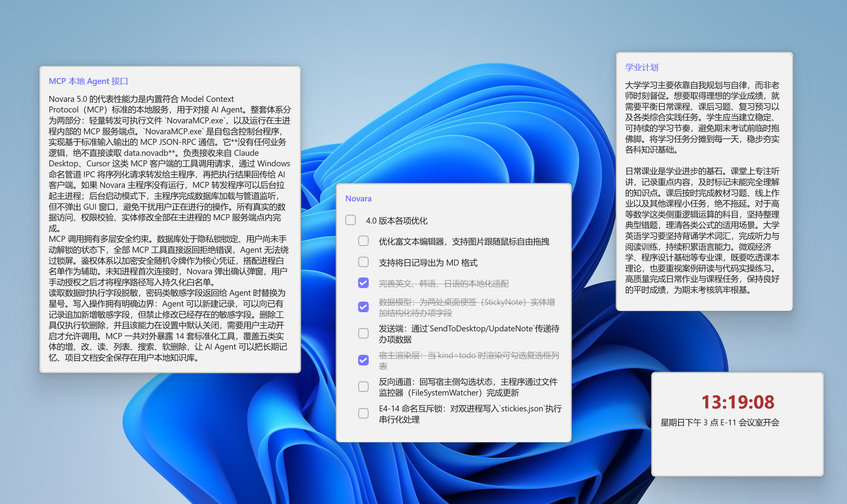Image resolution: width=847 pixels, height=504 pixels.
Task: Uncheck the 数据模型 StickyNote checkbox
Action: (363, 307)
